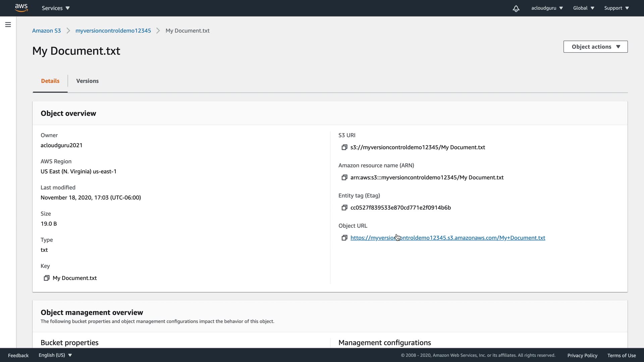Switch to the Versions tab
644x362 pixels.
87,81
